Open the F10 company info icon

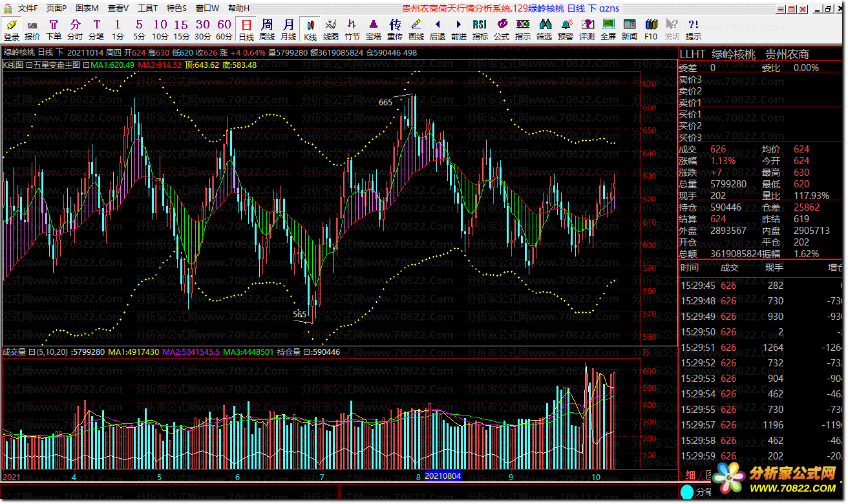coord(651,29)
